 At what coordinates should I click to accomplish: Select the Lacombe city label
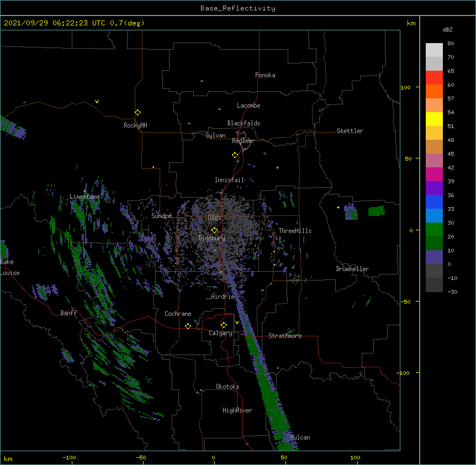pyautogui.click(x=248, y=105)
